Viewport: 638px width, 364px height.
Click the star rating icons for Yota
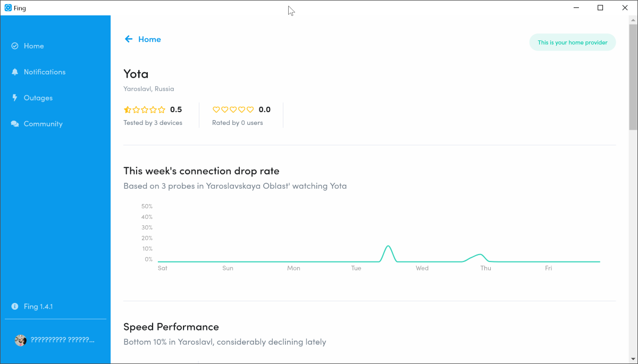click(x=145, y=110)
